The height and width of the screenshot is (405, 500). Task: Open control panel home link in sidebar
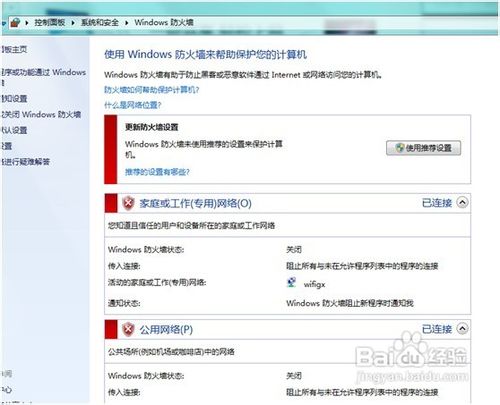[14, 49]
